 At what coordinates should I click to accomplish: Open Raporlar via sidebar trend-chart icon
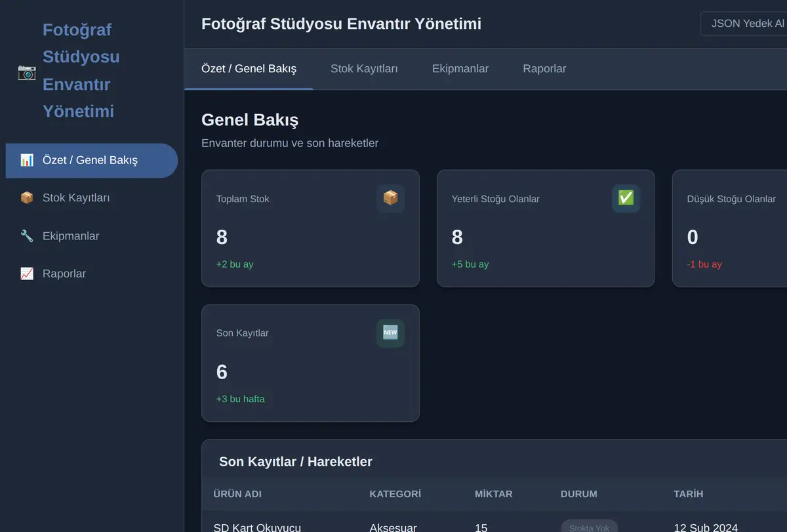tap(27, 274)
